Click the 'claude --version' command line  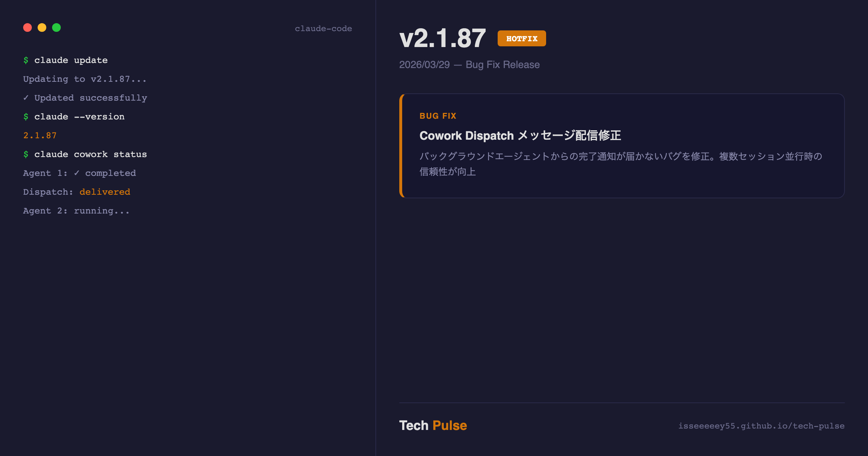point(79,117)
